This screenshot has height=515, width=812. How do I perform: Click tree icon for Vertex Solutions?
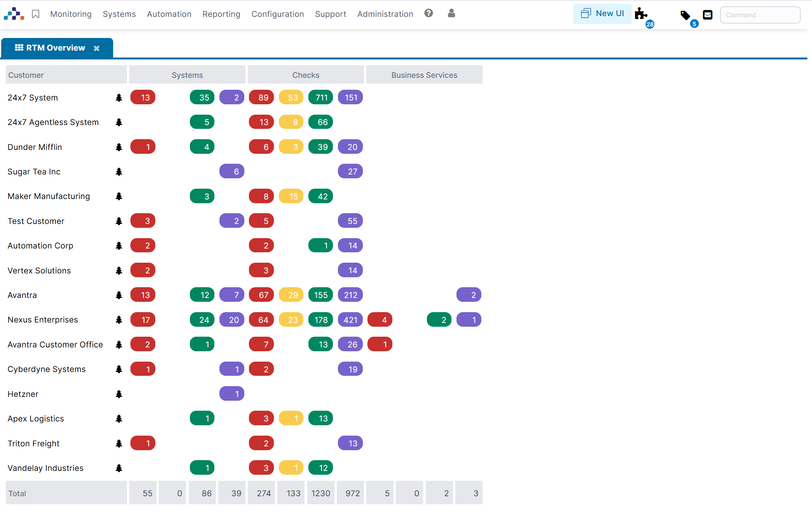tap(119, 271)
